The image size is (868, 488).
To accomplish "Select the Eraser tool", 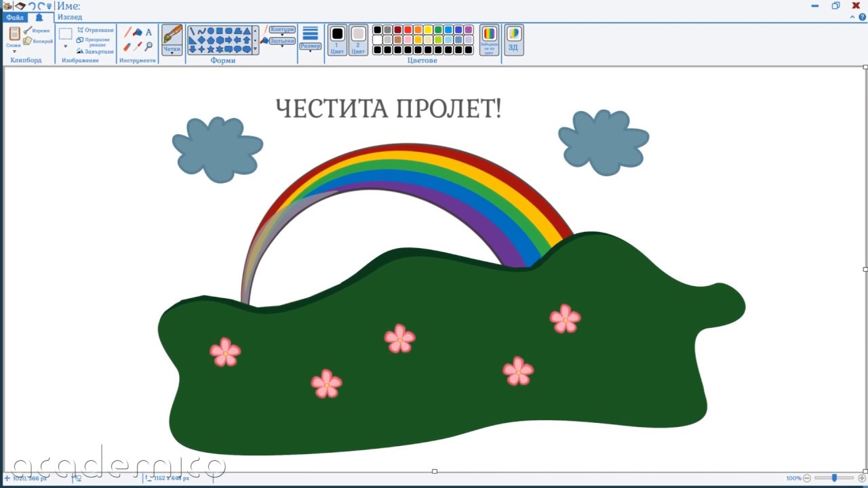I will point(127,47).
